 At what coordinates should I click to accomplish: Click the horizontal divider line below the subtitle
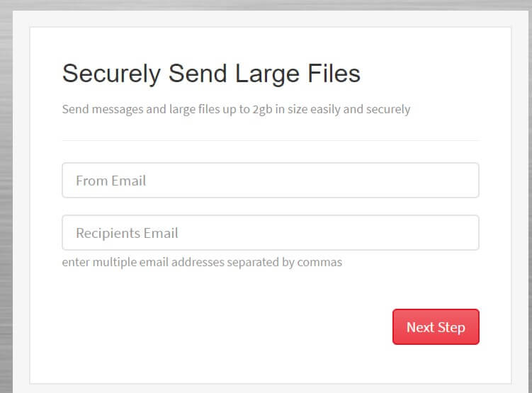pyautogui.click(x=271, y=140)
